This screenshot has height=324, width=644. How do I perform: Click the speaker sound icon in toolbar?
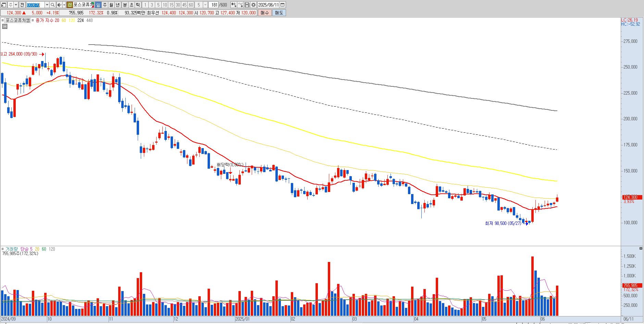click(x=59, y=5)
